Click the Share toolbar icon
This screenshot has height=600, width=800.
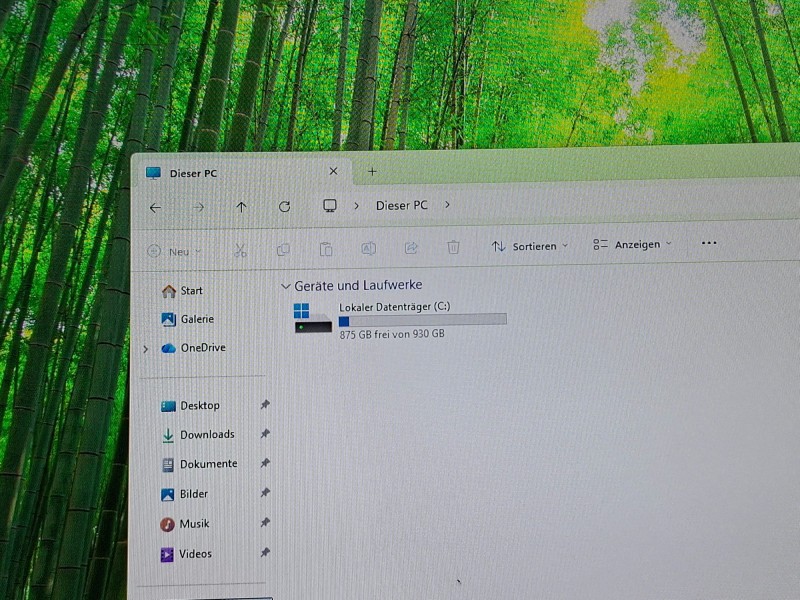[410, 247]
